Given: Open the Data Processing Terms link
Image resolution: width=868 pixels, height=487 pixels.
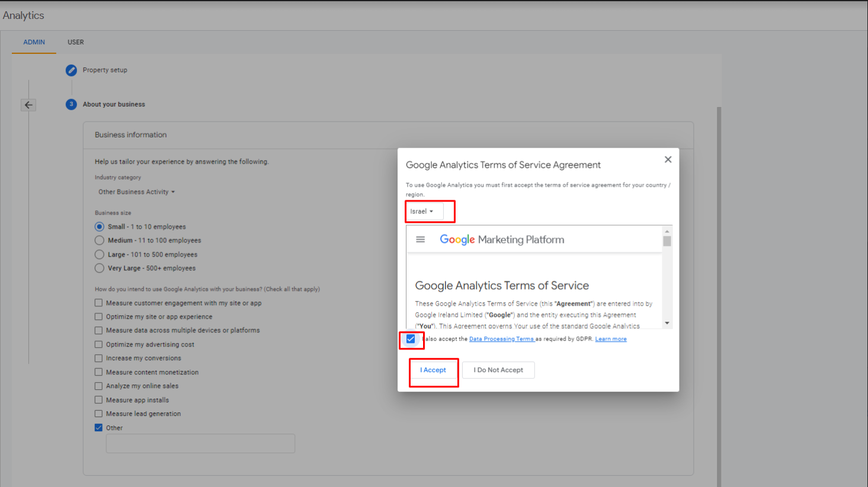Looking at the screenshot, I should click(501, 339).
